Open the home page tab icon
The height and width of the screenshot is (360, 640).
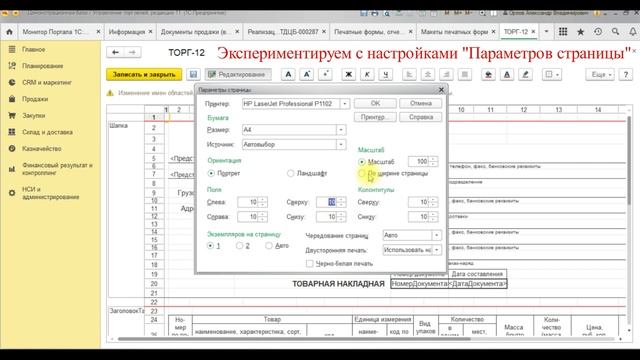[9, 32]
